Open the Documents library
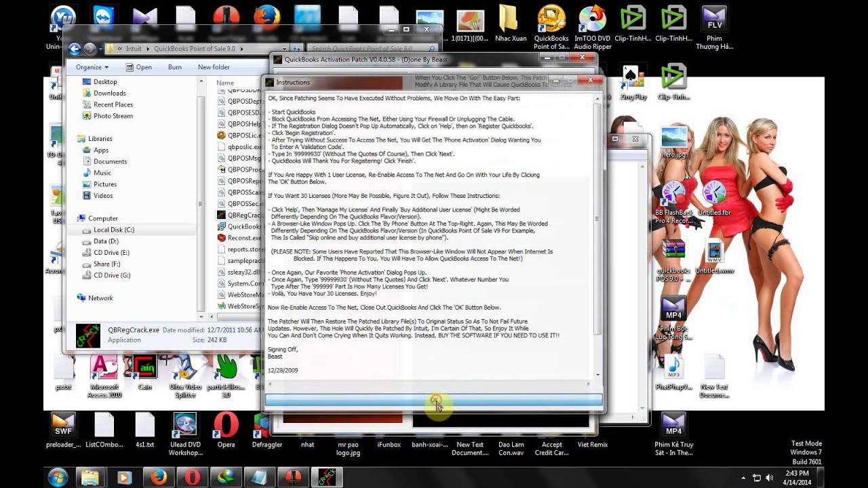The image size is (868, 488). click(110, 161)
